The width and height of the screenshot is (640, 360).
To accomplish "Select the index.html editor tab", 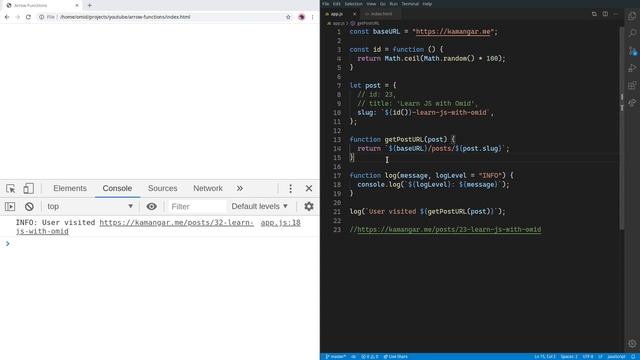I will (381, 14).
